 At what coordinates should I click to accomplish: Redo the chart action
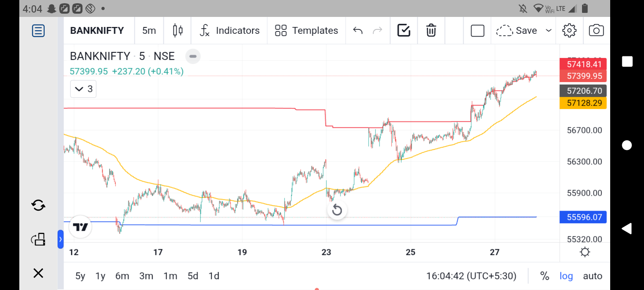(377, 31)
